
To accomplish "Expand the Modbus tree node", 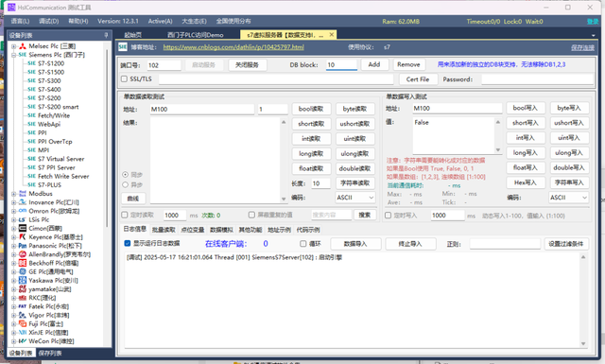I will pos(13,194).
